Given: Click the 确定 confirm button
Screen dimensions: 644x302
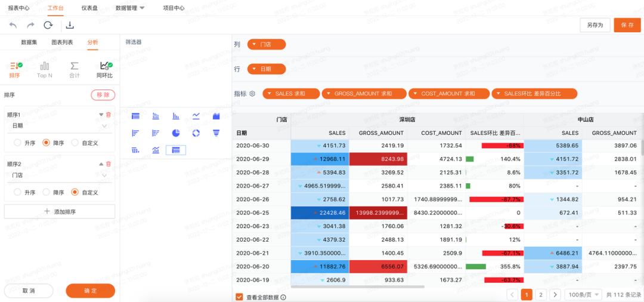Looking at the screenshot, I should tap(91, 291).
